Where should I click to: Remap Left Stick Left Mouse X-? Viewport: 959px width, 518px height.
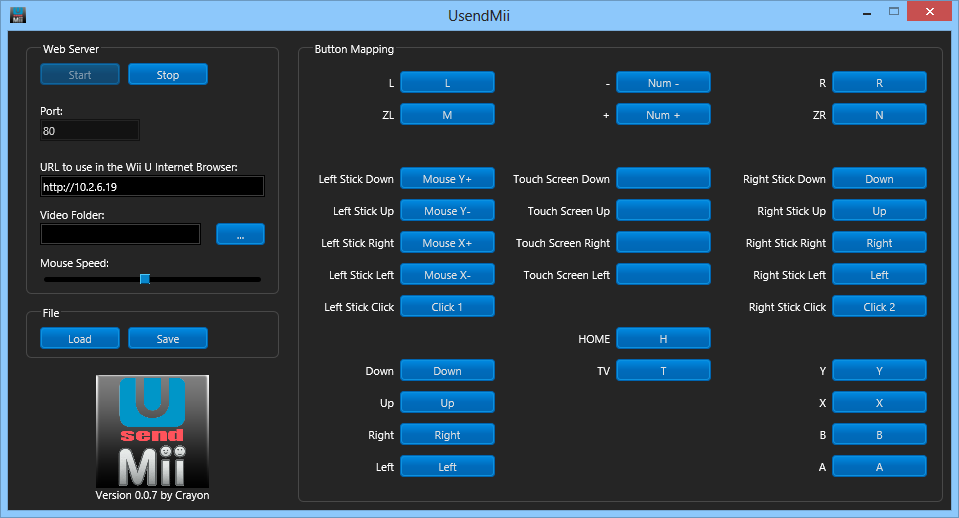(x=447, y=275)
